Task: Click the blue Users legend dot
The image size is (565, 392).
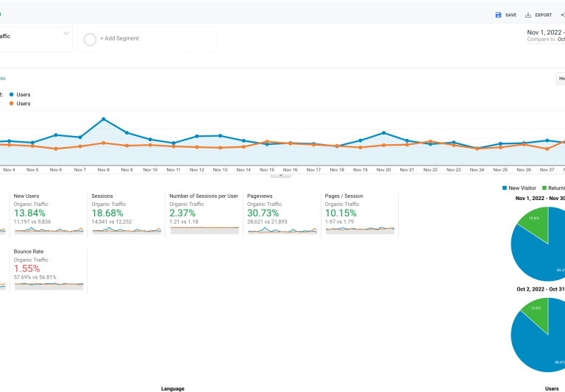Action: pyautogui.click(x=12, y=95)
